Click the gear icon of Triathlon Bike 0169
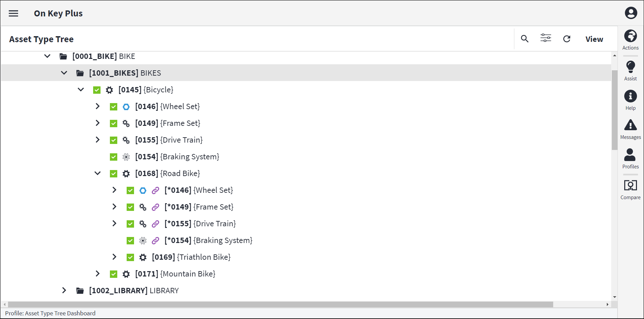 [143, 257]
